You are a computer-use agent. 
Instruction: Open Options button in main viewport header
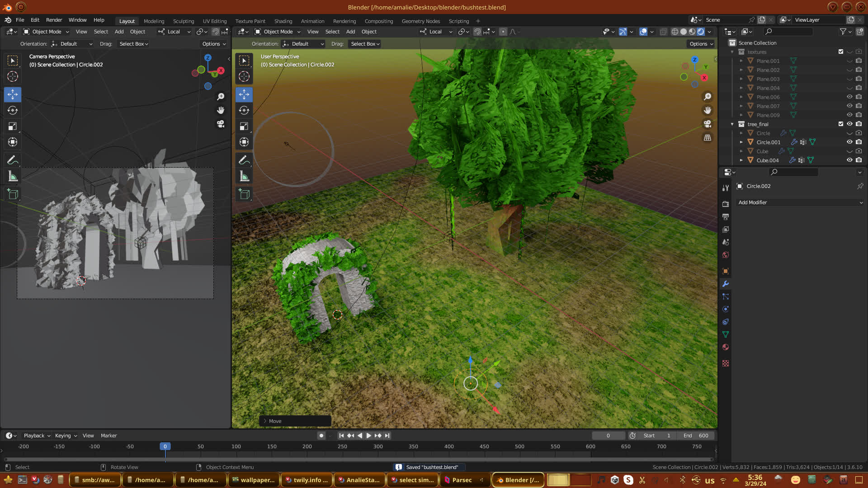point(701,44)
